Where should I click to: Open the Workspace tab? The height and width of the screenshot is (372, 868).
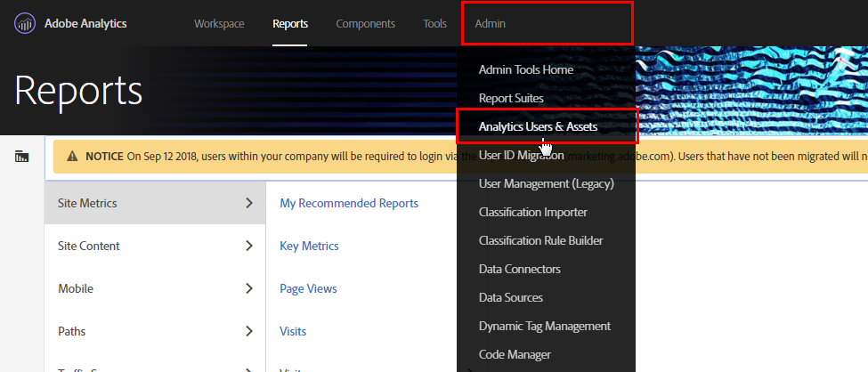[219, 24]
